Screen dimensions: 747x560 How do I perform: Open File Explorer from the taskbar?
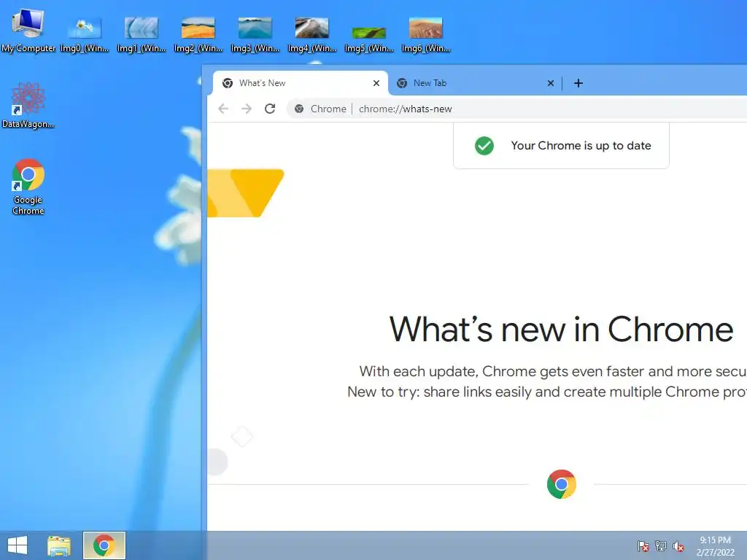tap(59, 545)
